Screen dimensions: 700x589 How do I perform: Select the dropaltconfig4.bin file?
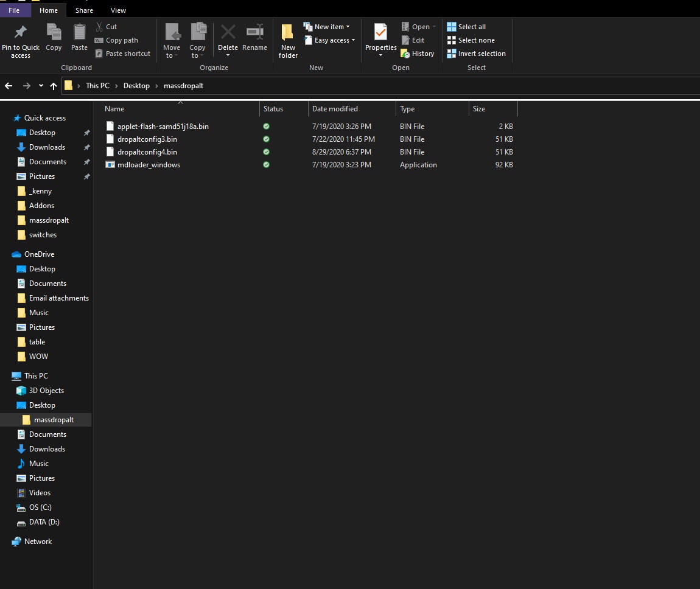click(x=147, y=152)
